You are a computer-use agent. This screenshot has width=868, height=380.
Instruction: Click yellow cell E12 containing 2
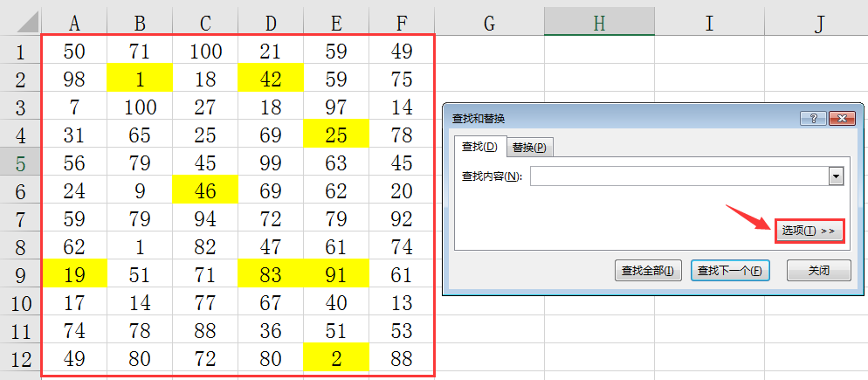(336, 358)
